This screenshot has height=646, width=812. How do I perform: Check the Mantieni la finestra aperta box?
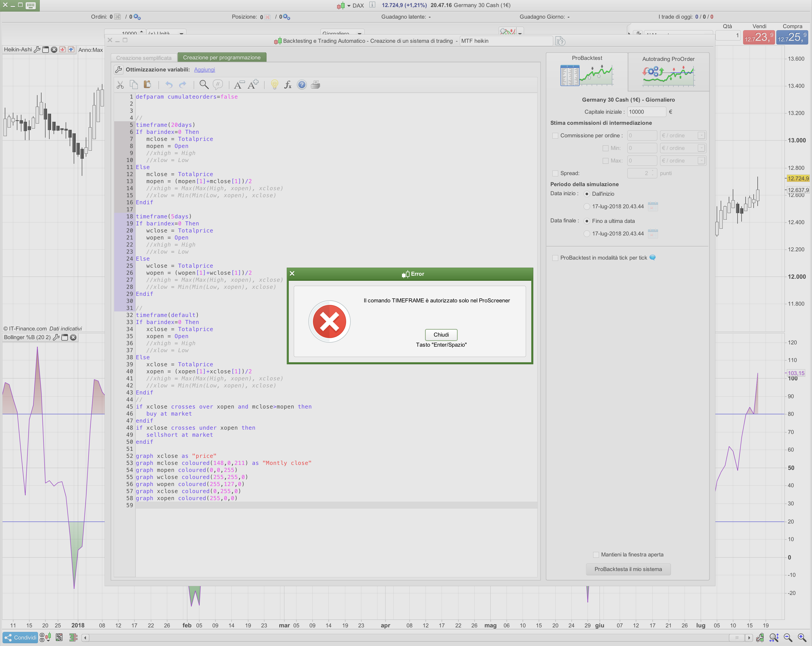tap(596, 554)
